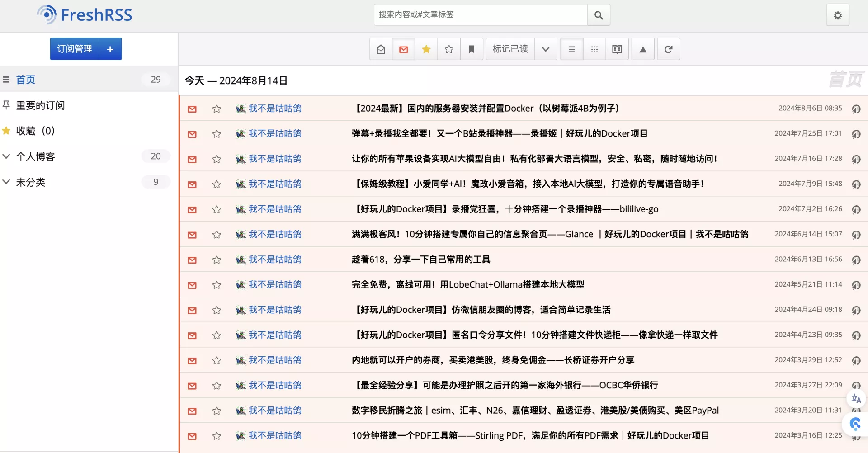Open article 数字移民折腾之旅 esim
The width and height of the screenshot is (868, 453).
535,411
